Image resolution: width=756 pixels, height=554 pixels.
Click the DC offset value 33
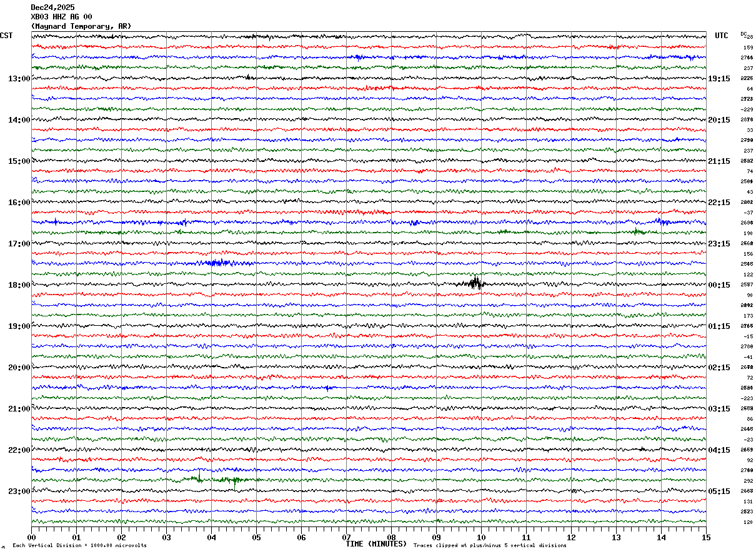point(750,130)
